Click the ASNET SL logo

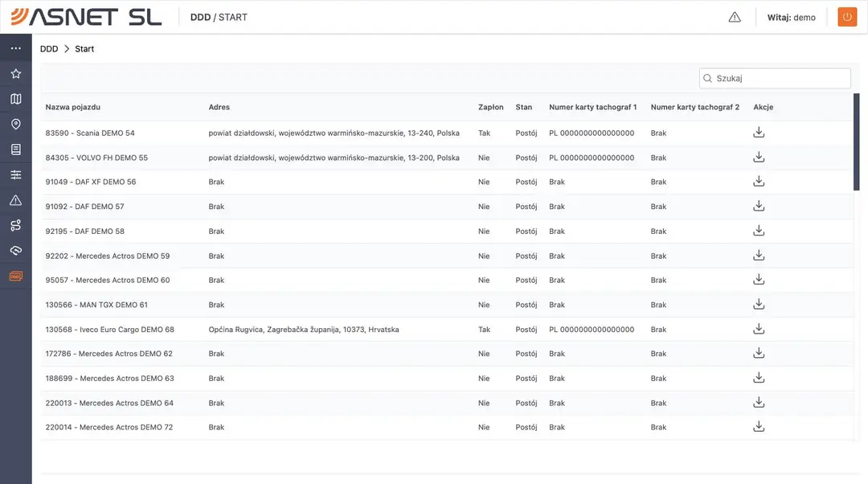point(86,17)
